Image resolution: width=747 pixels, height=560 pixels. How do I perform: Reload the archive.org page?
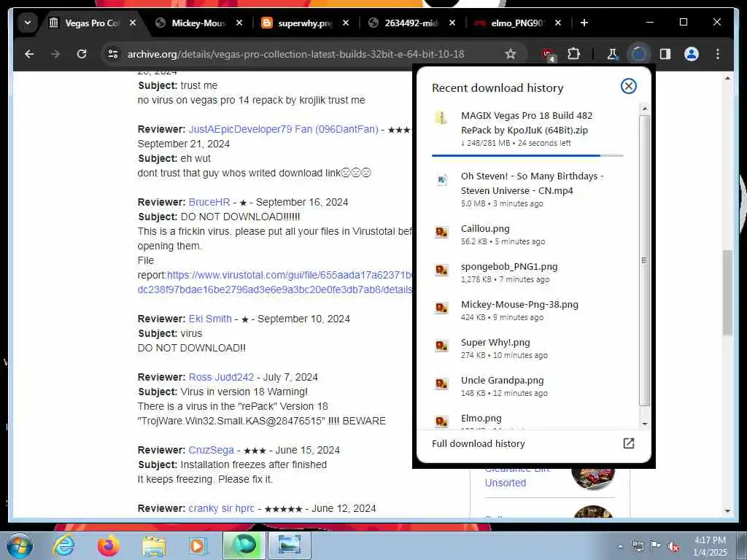pos(82,54)
